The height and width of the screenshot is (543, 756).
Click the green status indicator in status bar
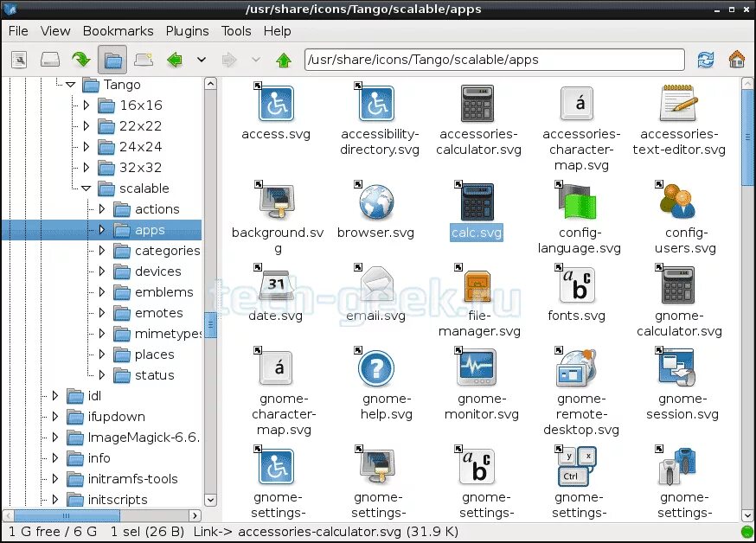pyautogui.click(x=746, y=532)
